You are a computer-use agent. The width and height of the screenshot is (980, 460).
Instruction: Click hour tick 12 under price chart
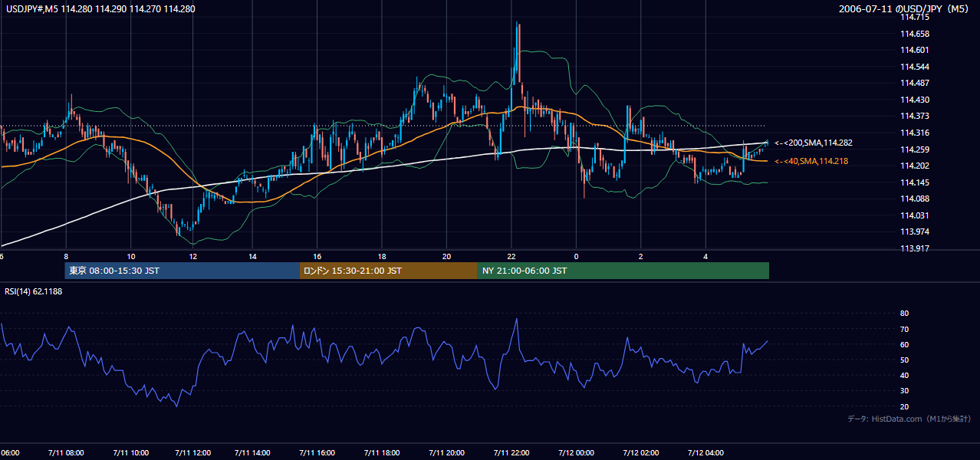tap(193, 257)
